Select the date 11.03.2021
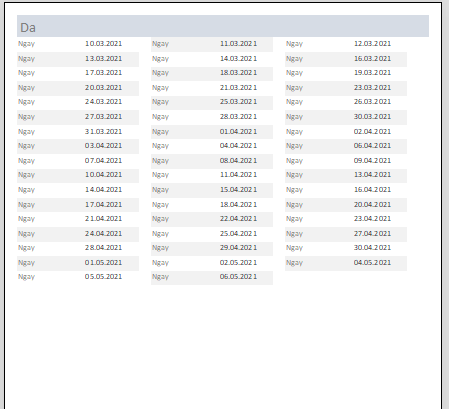The width and height of the screenshot is (449, 409). click(x=238, y=44)
